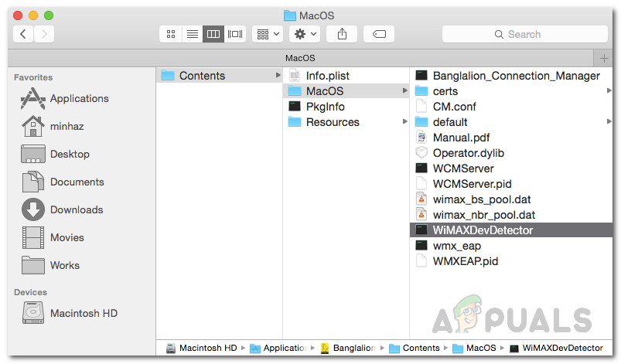Select the MacOS tab
Viewport: 621px width, 364px height.
[x=300, y=58]
